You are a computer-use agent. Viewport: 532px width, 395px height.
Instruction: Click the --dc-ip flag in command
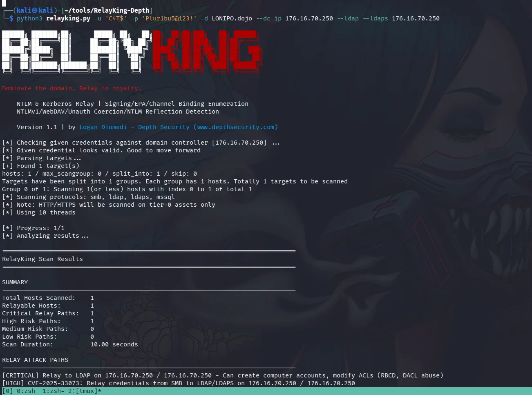pos(269,18)
